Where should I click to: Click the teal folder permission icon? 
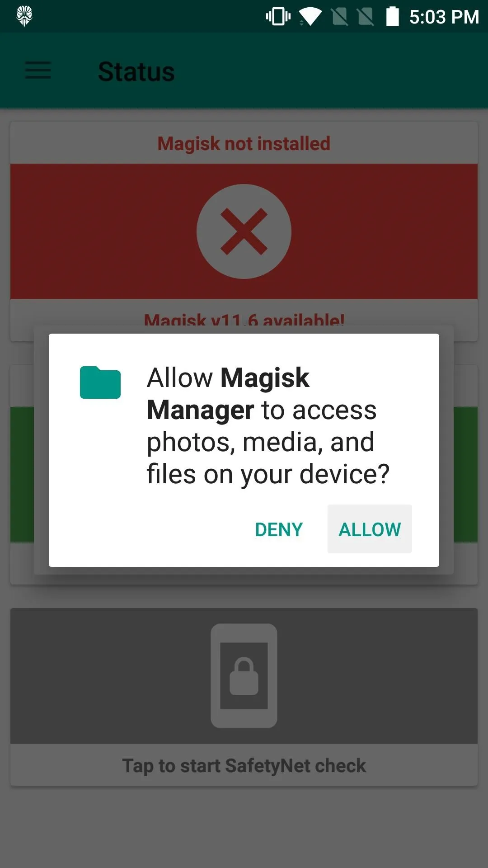pyautogui.click(x=100, y=382)
